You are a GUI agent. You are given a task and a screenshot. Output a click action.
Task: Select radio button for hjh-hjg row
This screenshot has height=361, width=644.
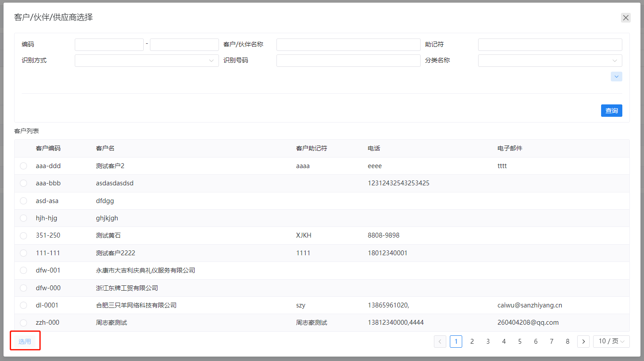coord(23,218)
